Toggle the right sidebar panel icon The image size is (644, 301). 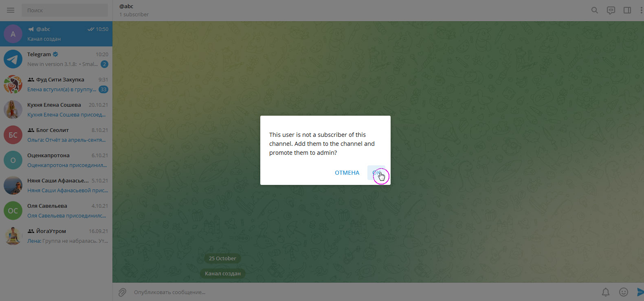coord(627,10)
